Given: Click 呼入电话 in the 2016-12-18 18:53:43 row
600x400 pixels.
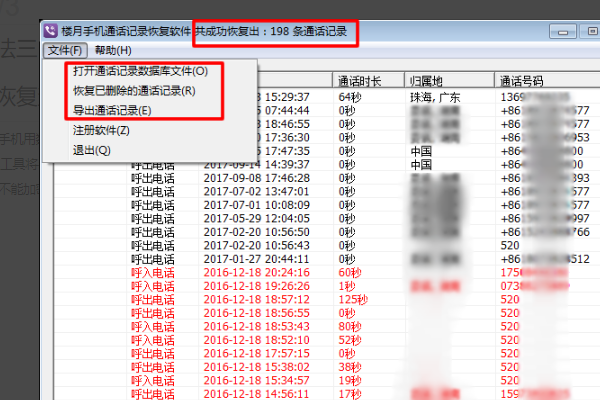Looking at the screenshot, I should point(153,327).
